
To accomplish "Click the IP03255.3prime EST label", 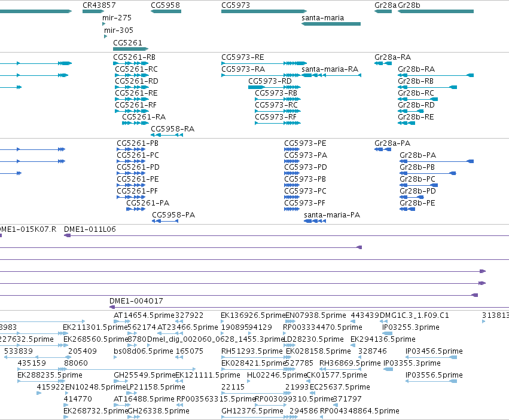I will (411, 327).
